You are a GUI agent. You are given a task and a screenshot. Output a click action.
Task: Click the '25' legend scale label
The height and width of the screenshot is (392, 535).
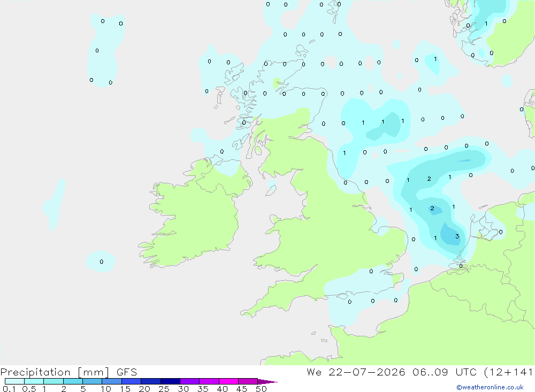[164, 389]
